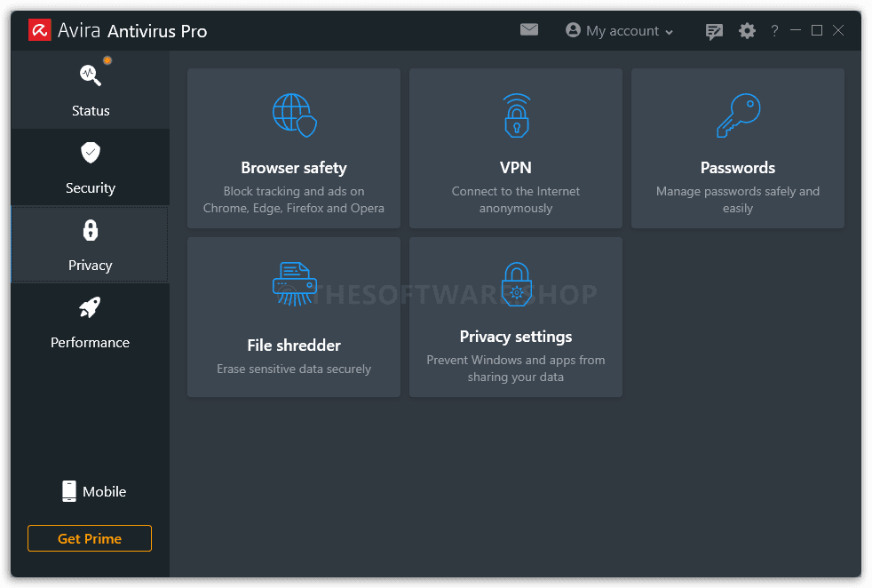Click the Mobile link text

coord(105,492)
